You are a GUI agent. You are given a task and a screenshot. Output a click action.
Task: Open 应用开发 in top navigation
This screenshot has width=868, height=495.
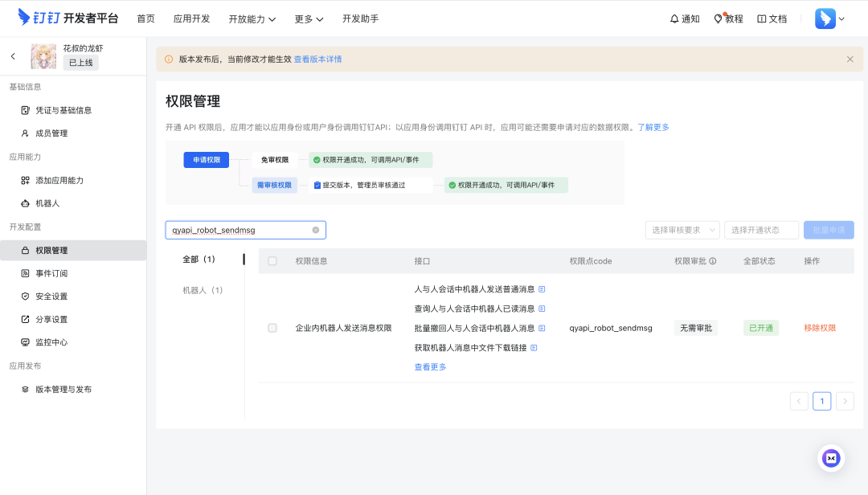coord(191,18)
